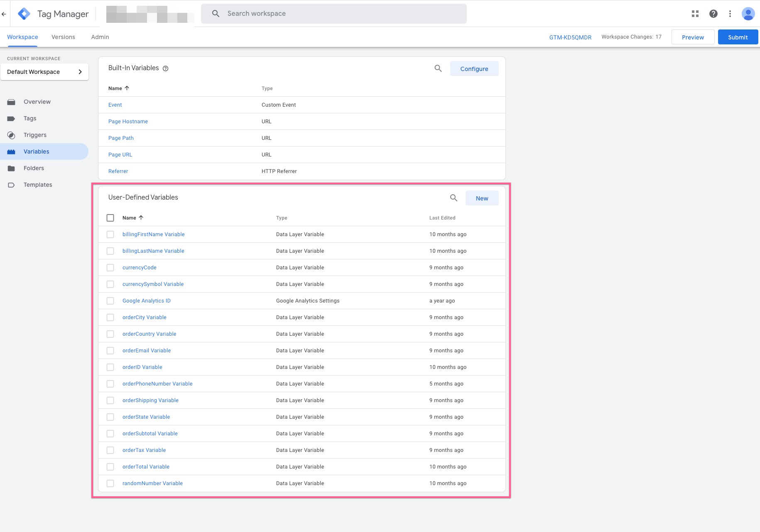Open the orderCity Variable link
The height and width of the screenshot is (532, 760).
(145, 317)
